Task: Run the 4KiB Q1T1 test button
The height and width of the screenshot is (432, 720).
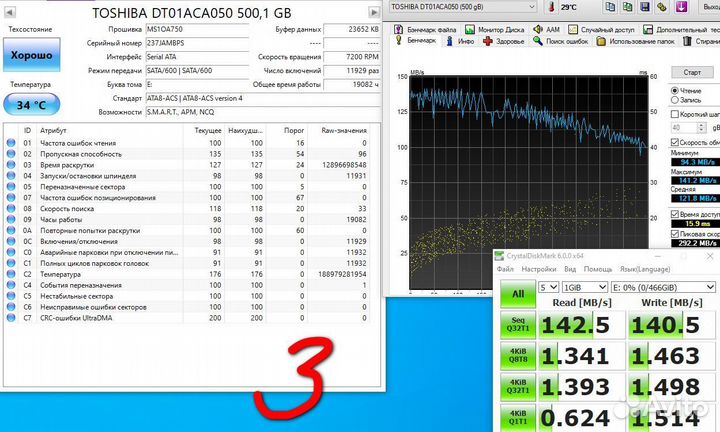Action: 518,418
